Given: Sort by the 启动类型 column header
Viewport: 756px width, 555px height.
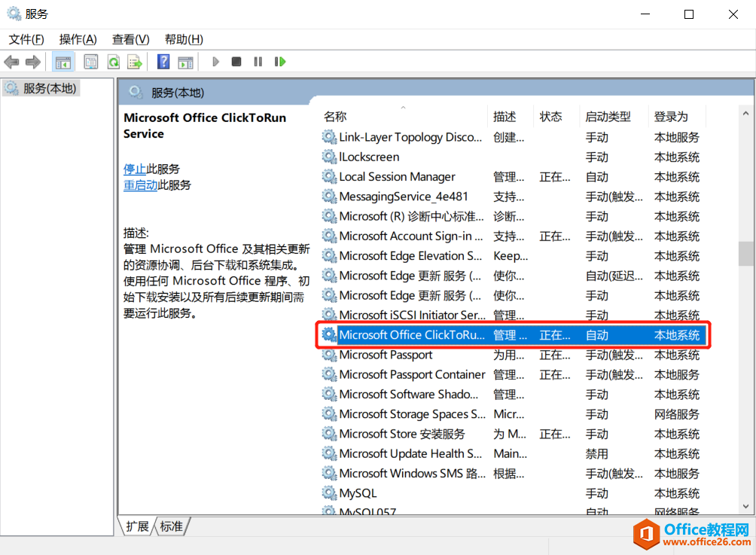Looking at the screenshot, I should (614, 116).
